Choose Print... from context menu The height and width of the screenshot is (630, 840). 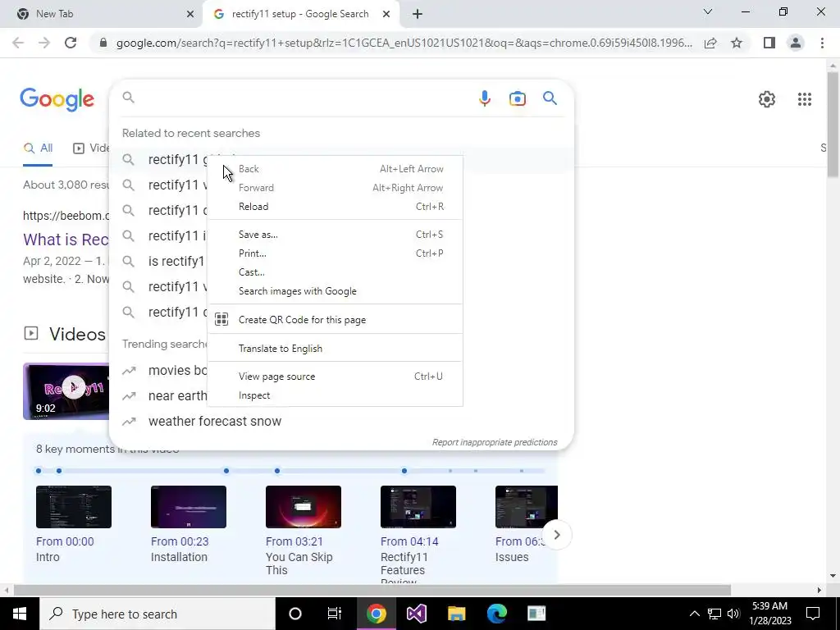tap(335, 253)
